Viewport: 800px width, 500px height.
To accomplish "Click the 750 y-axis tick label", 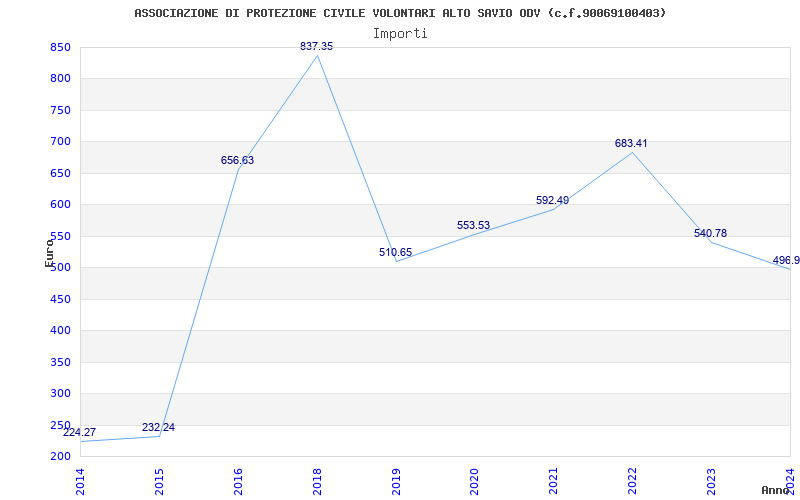I will pyautogui.click(x=60, y=111).
